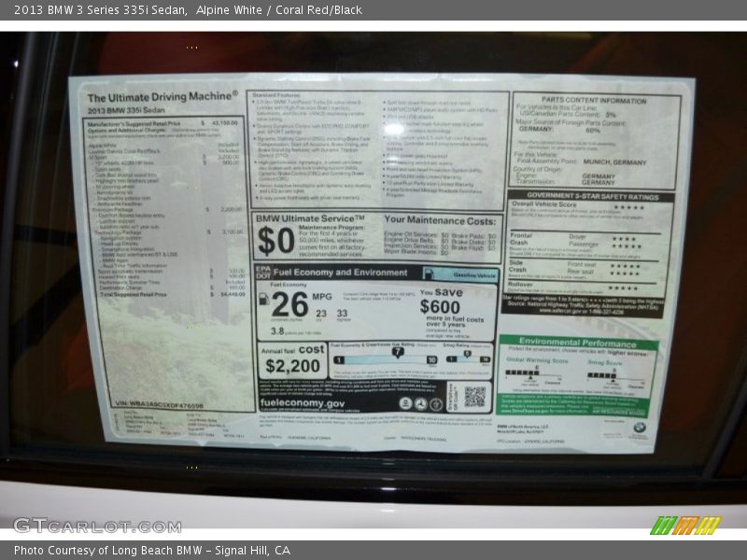Click the '2013 BMW 335i Sedan' sticker subtitle
The image size is (747, 560).
click(126, 110)
